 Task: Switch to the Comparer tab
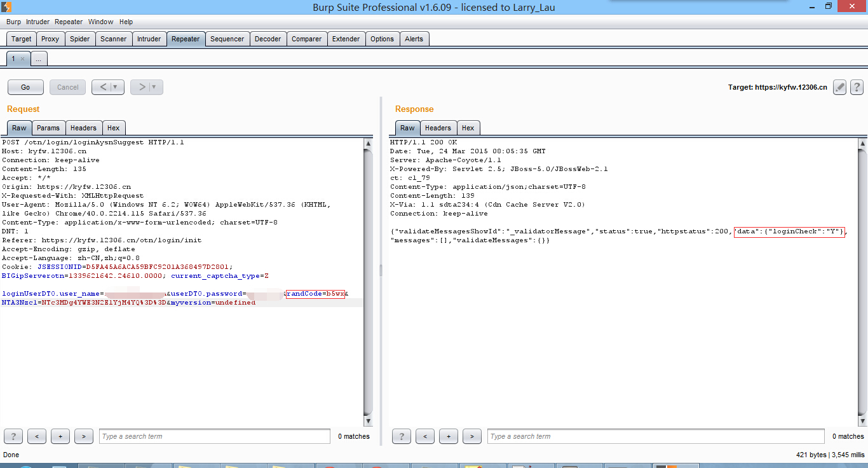pos(307,39)
